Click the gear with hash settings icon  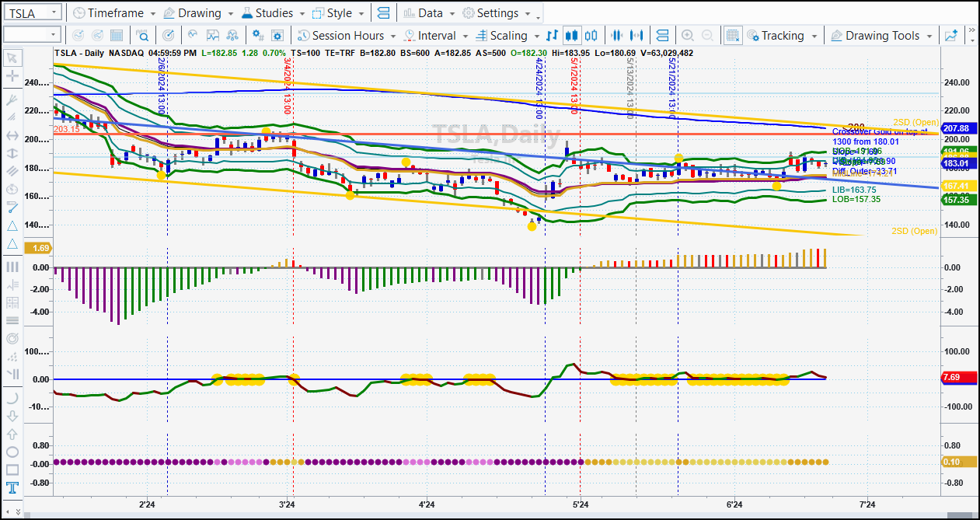[258, 36]
